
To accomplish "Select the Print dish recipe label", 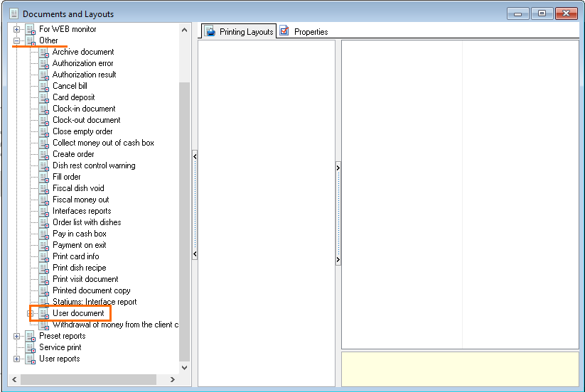I will [79, 268].
